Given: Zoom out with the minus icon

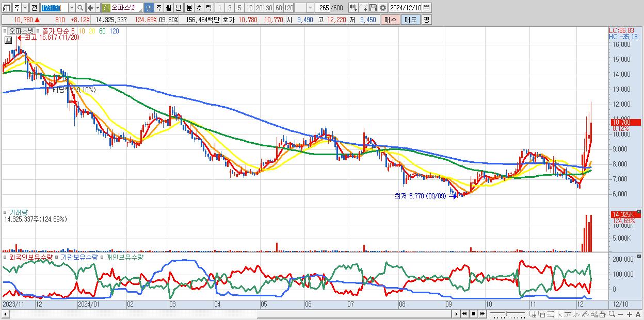Looking at the screenshot, I should coord(620,314).
